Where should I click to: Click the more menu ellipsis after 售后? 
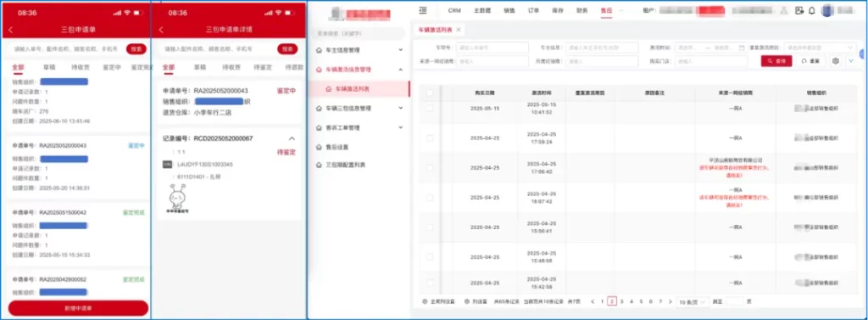tap(620, 10)
